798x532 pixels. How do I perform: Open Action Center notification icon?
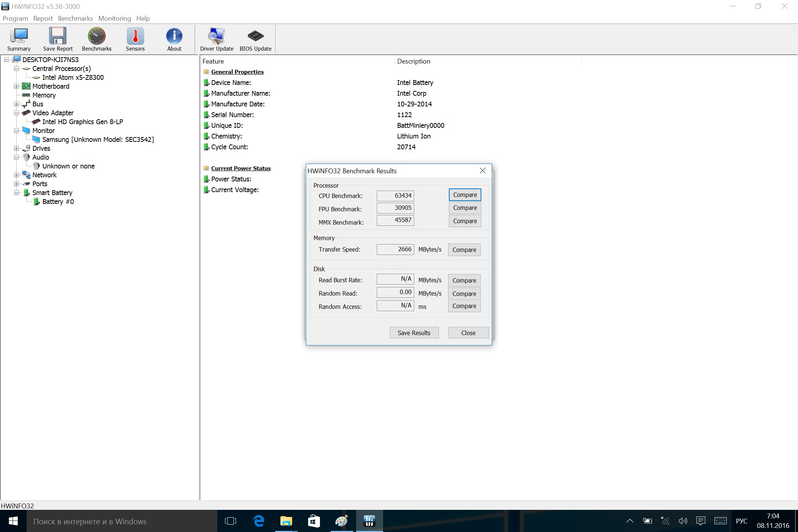coord(700,521)
